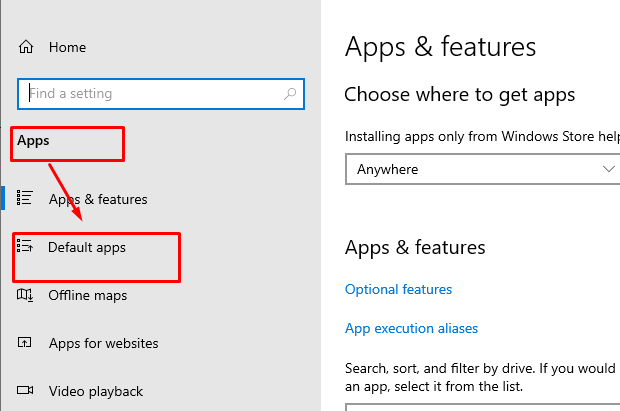Focus the Find a setting field

(x=150, y=94)
